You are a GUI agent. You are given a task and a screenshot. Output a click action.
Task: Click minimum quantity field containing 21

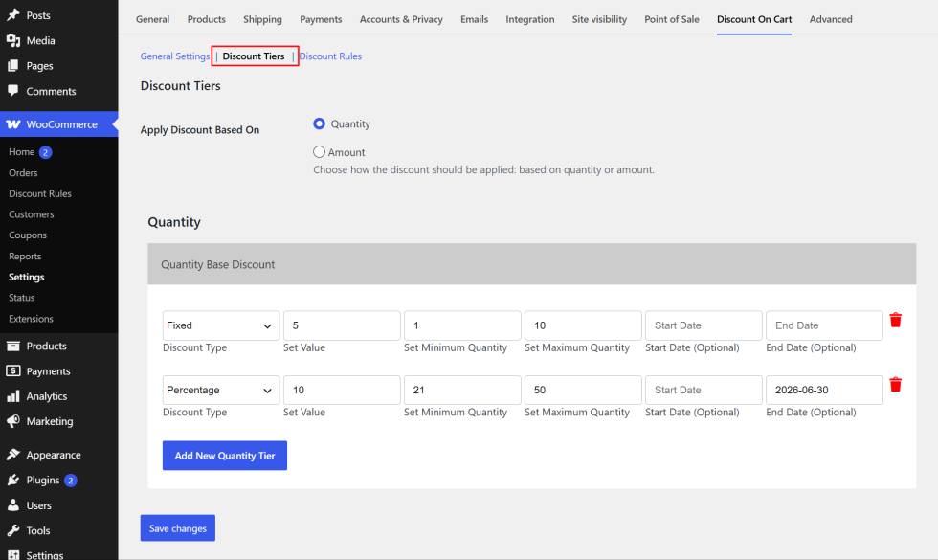462,391
